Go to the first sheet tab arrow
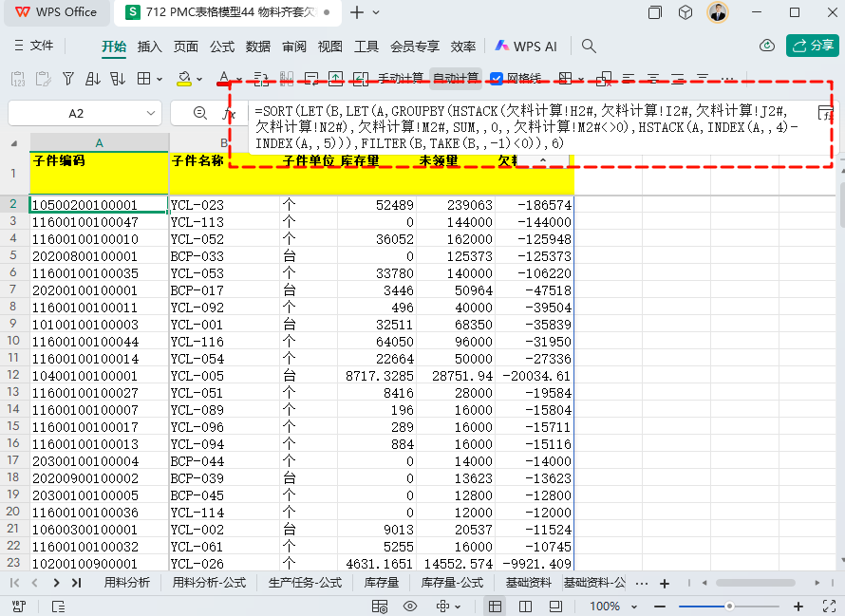Viewport: 845px width, 616px height. (x=15, y=583)
